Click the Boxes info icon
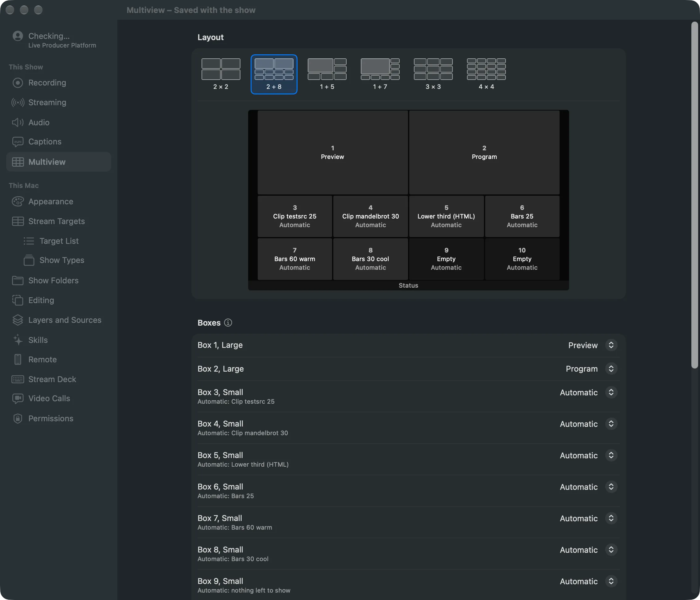 (x=228, y=323)
